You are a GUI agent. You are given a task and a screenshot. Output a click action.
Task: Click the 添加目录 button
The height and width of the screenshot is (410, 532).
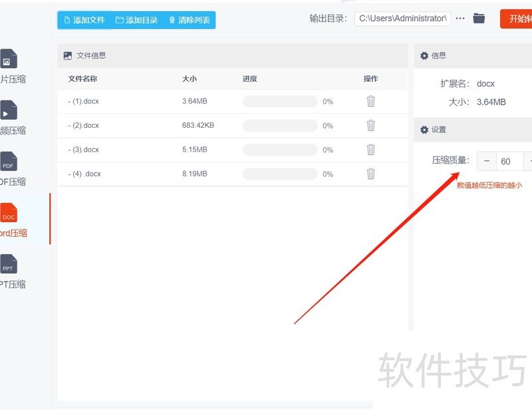[136, 20]
